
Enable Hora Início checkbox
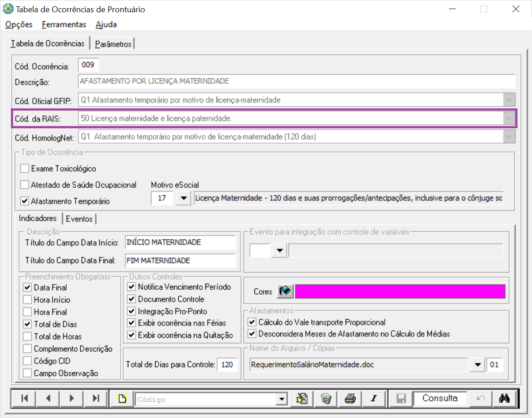[x=28, y=300]
